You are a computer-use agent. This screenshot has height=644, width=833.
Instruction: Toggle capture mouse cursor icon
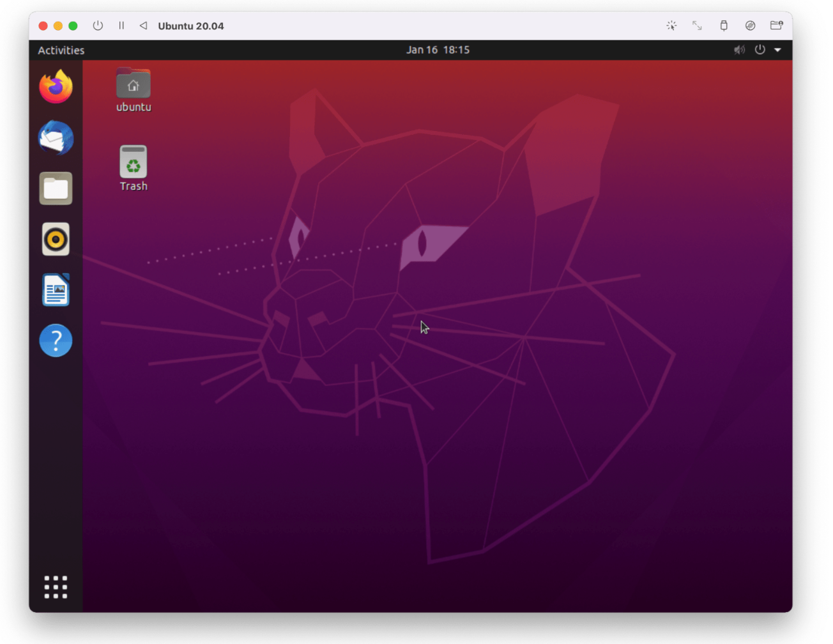[x=671, y=26]
